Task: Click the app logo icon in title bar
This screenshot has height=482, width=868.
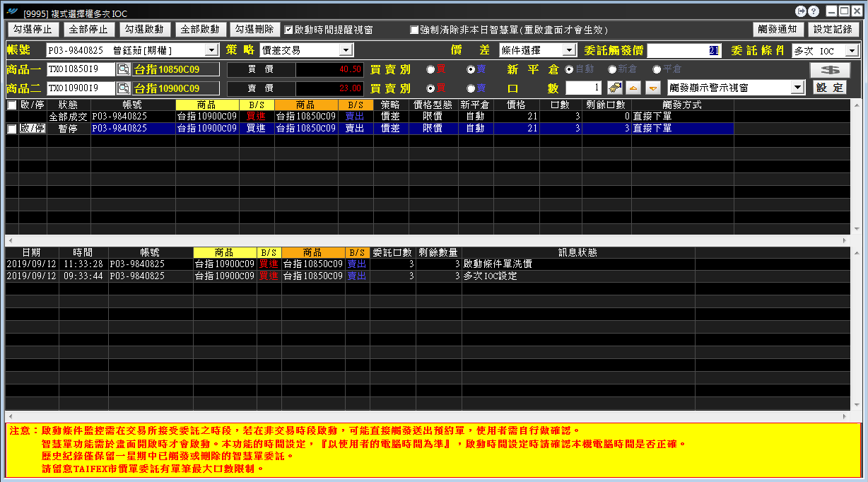Action: pyautogui.click(x=12, y=13)
